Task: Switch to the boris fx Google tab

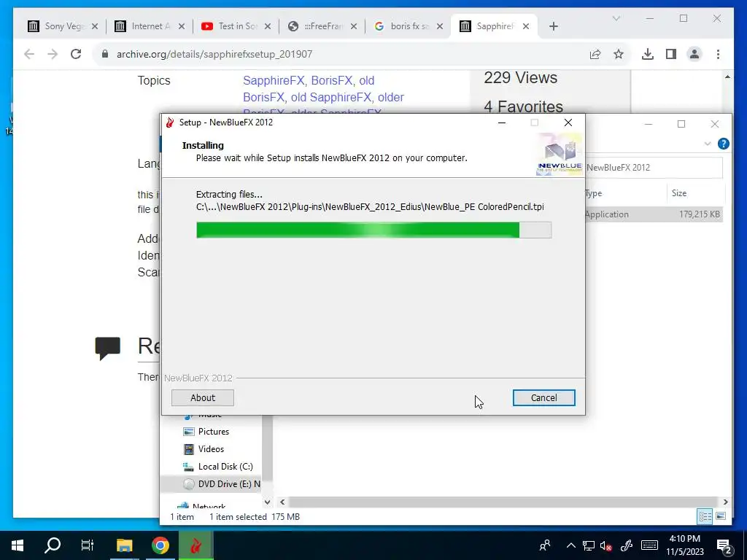Action: pos(409,26)
